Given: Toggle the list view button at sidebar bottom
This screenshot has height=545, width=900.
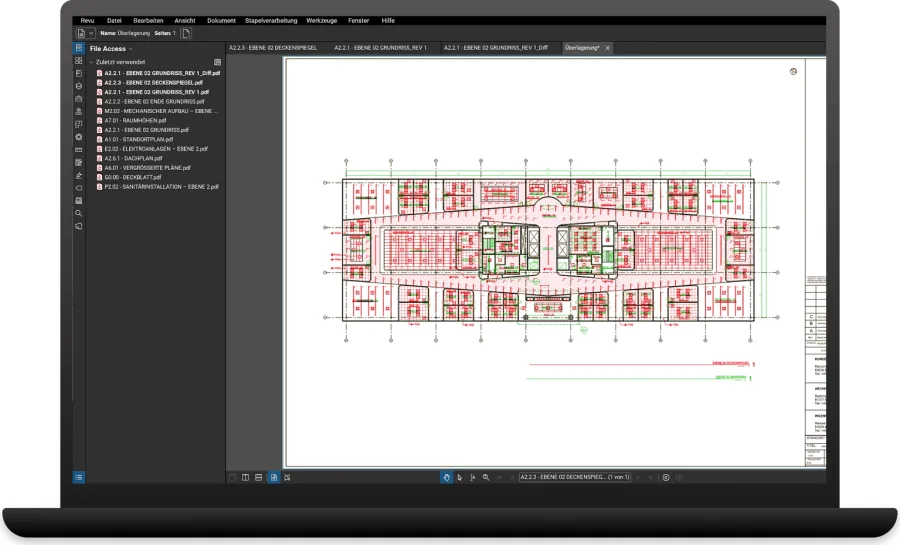Looking at the screenshot, I should (x=79, y=478).
